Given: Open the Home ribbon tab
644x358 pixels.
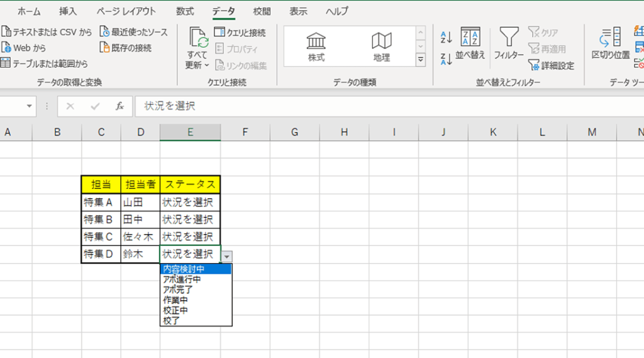Looking at the screenshot, I should coord(29,11).
